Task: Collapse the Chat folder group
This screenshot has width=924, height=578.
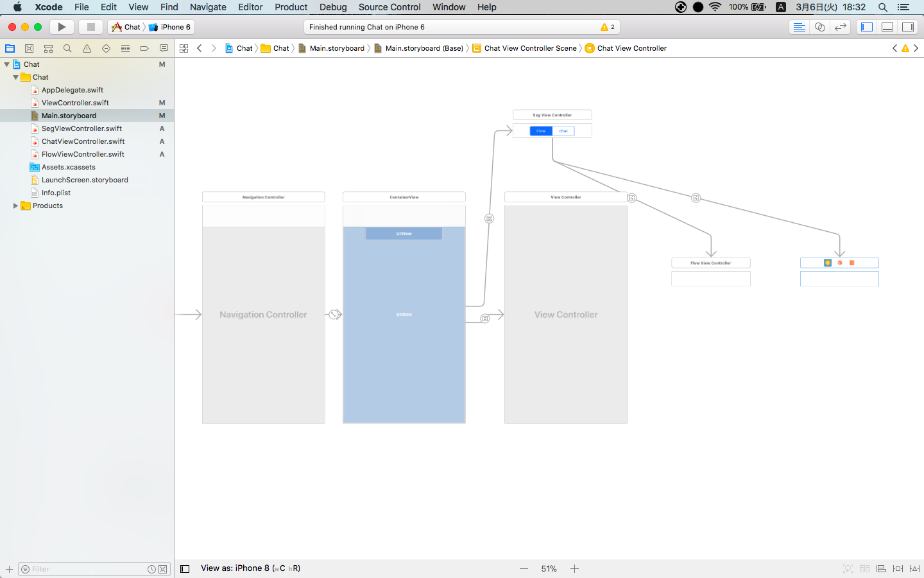Action: (16, 77)
